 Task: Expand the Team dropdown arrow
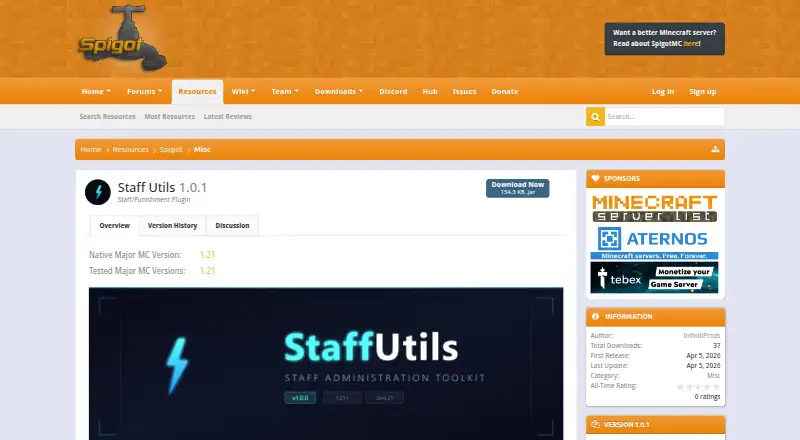(296, 91)
